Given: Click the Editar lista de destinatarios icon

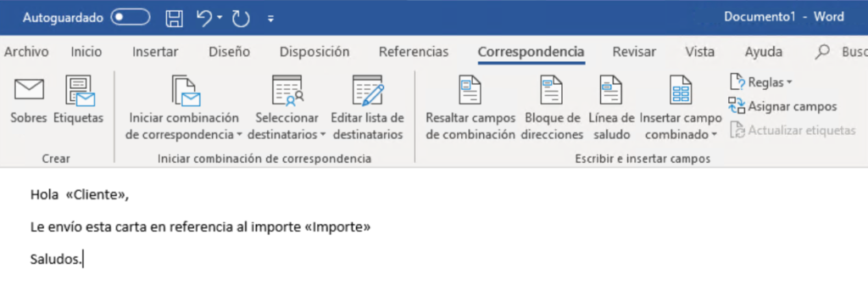Looking at the screenshot, I should click(368, 91).
